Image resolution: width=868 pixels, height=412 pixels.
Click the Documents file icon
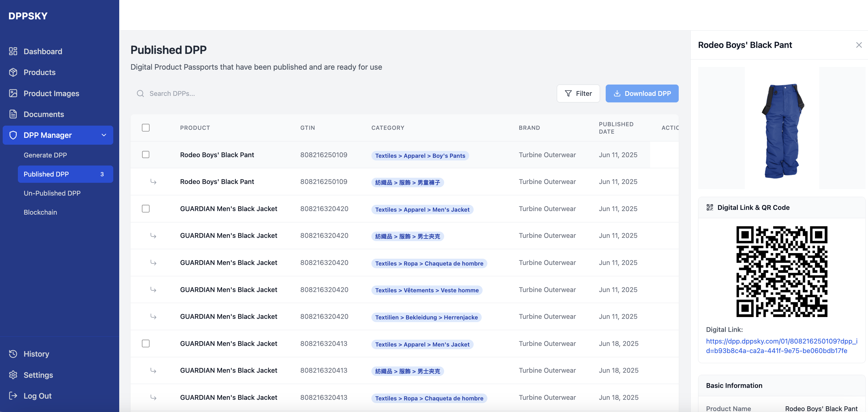pyautogui.click(x=13, y=114)
